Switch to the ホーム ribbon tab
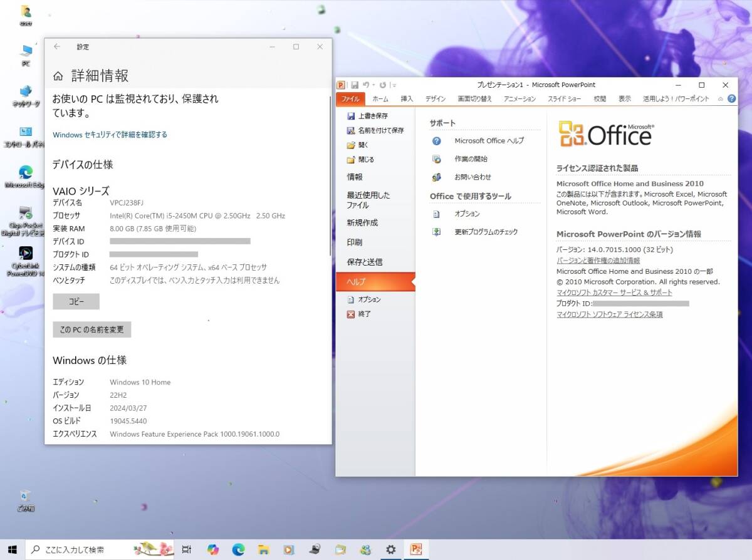Viewport: 752px width, 560px height. [380, 99]
